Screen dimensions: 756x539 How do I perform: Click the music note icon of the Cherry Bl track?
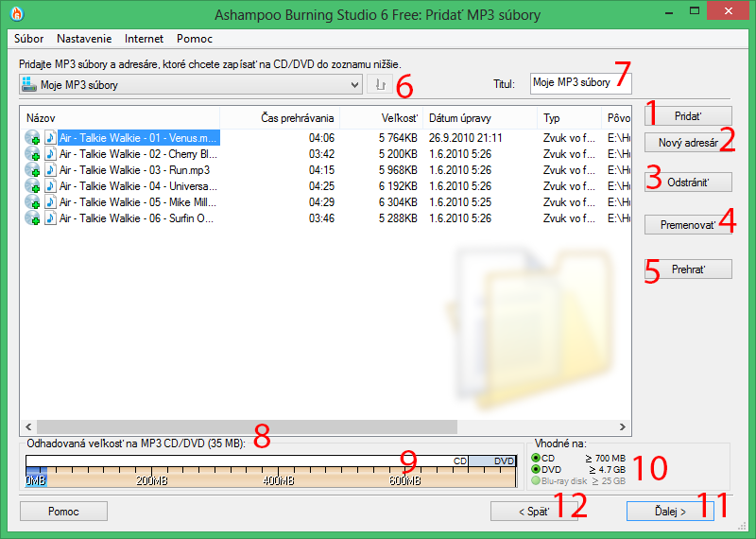(x=50, y=154)
